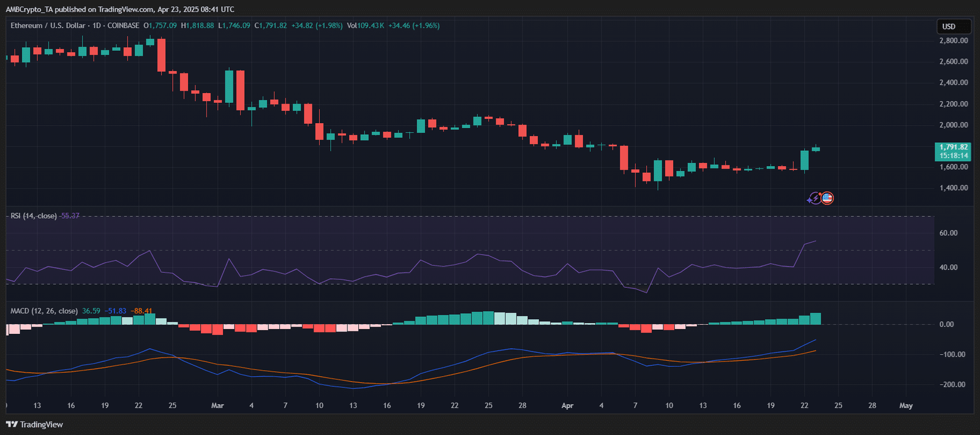Click the Mar label on time axis
Viewport: 980px width, 435px height.
217,406
